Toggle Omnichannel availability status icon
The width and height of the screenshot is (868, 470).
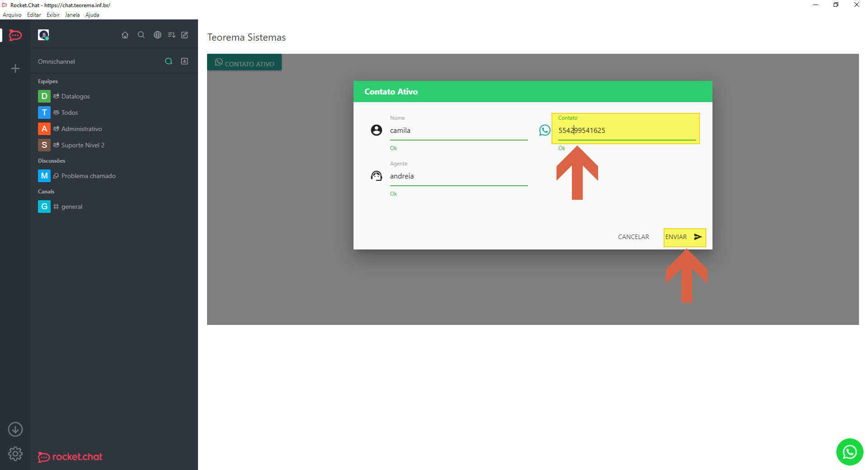click(169, 61)
